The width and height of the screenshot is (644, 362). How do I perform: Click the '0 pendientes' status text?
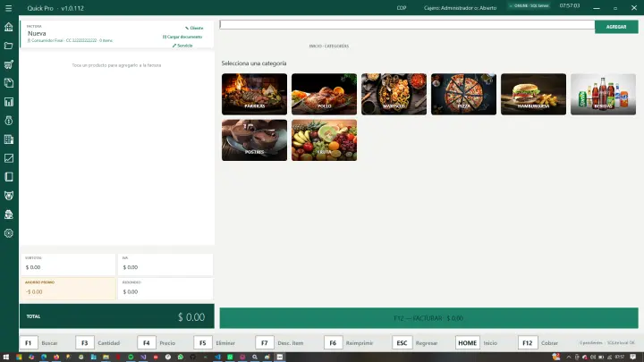591,342
